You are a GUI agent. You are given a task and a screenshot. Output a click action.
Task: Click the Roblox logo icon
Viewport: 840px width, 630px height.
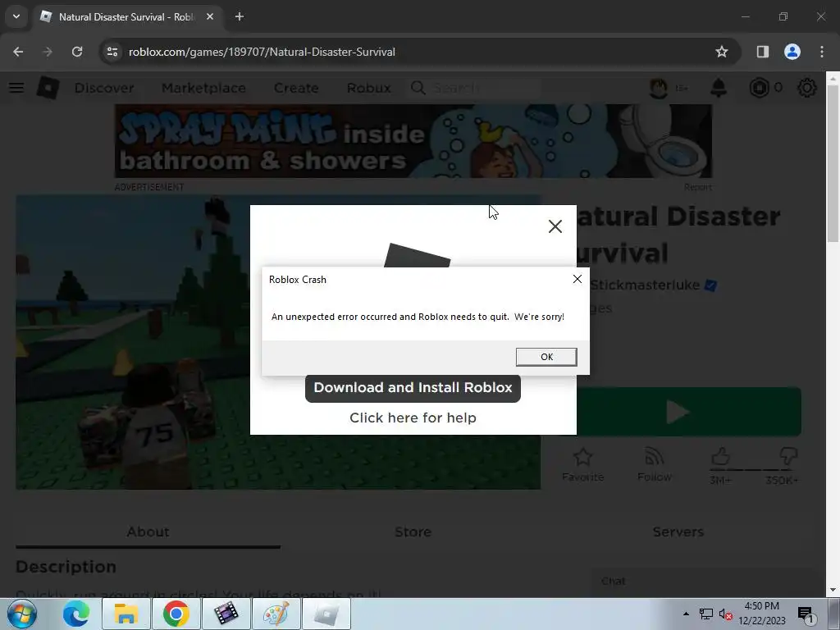pyautogui.click(x=48, y=87)
